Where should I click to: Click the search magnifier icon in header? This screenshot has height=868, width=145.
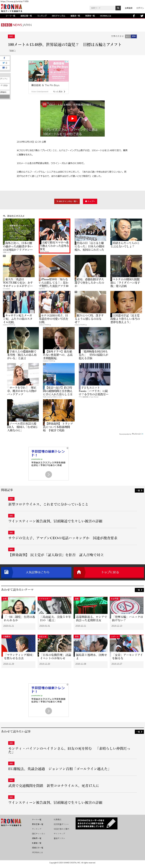click(118, 8)
